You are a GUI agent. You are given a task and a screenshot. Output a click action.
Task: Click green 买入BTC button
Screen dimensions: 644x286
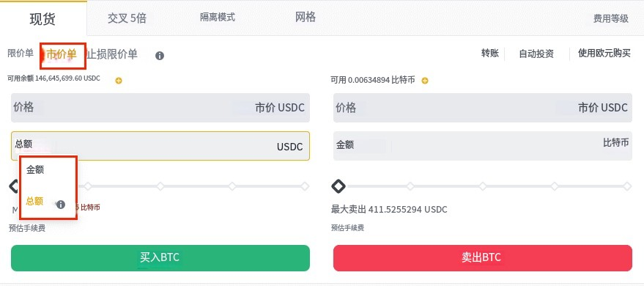[160, 258]
